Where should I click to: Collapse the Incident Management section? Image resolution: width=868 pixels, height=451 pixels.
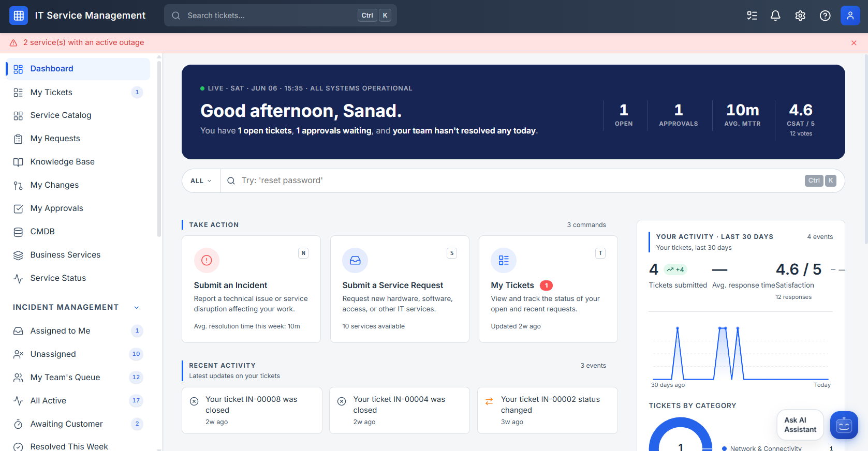tap(137, 307)
